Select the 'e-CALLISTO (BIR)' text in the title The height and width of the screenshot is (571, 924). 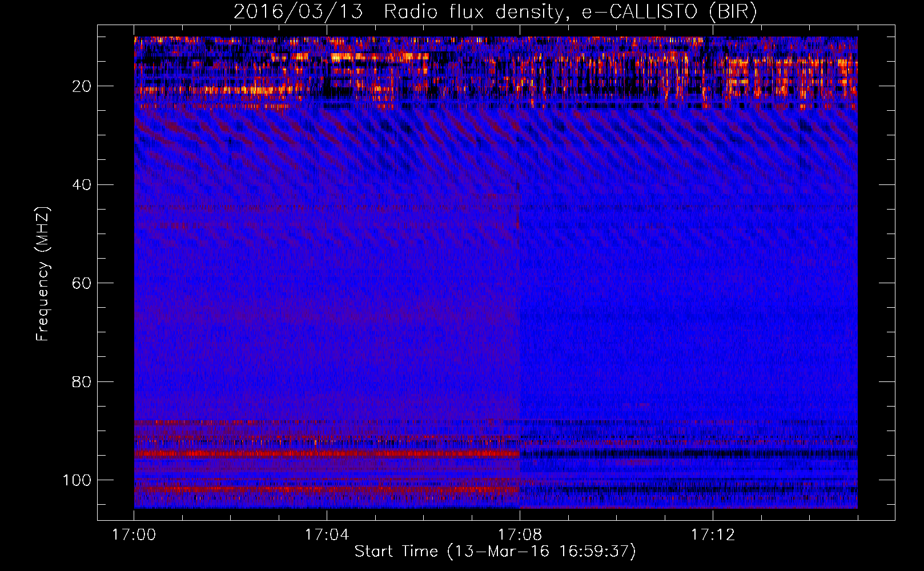click(x=669, y=11)
